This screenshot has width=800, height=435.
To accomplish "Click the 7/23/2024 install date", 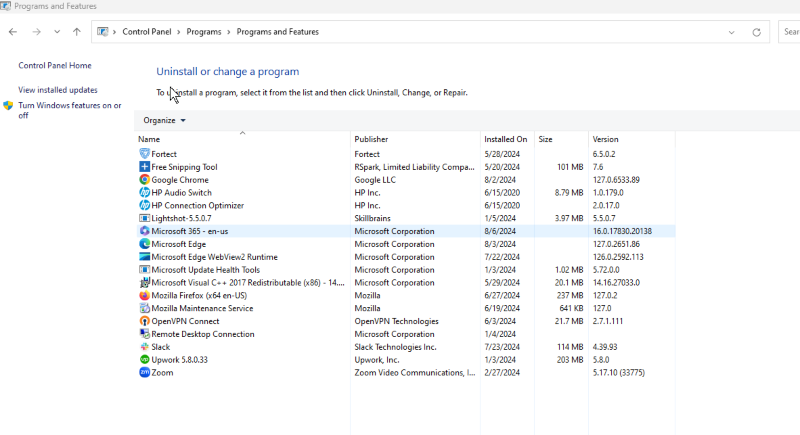I will pyautogui.click(x=502, y=347).
